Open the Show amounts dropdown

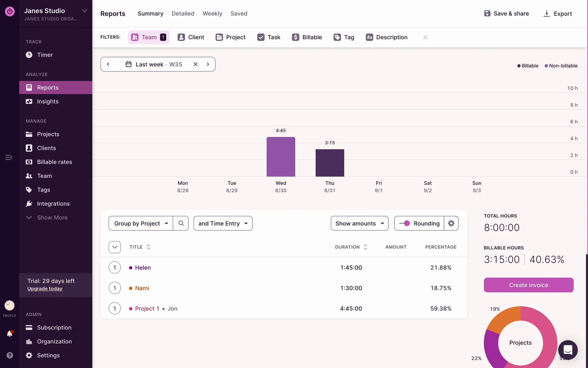(360, 223)
